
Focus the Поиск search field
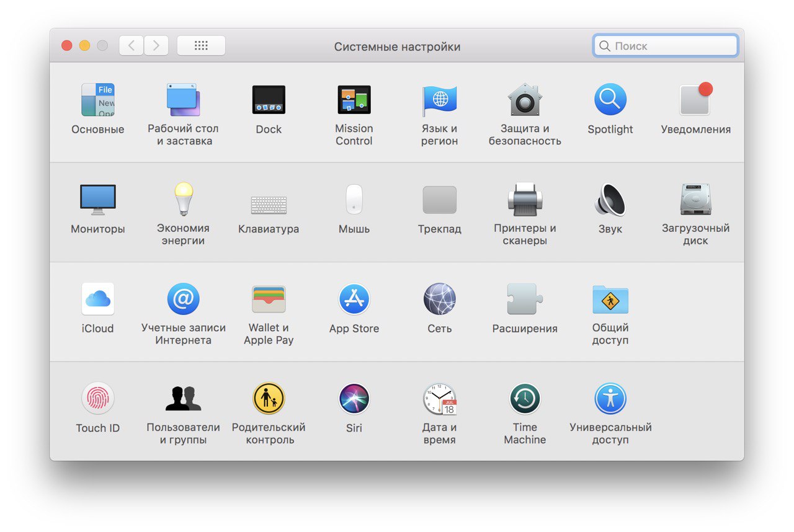pos(666,46)
